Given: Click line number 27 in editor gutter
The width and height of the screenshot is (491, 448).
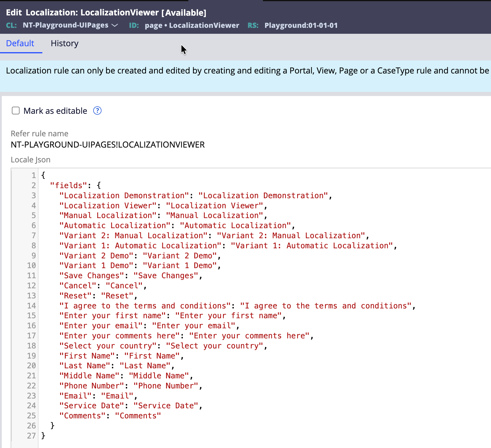Looking at the screenshot, I should click(x=31, y=436).
